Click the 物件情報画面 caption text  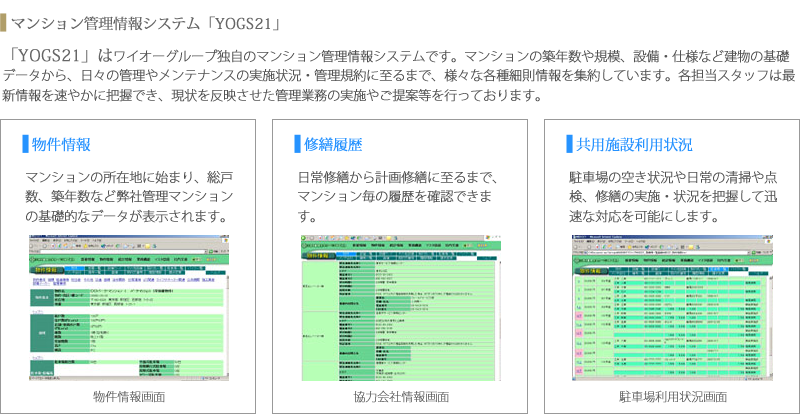tap(128, 396)
